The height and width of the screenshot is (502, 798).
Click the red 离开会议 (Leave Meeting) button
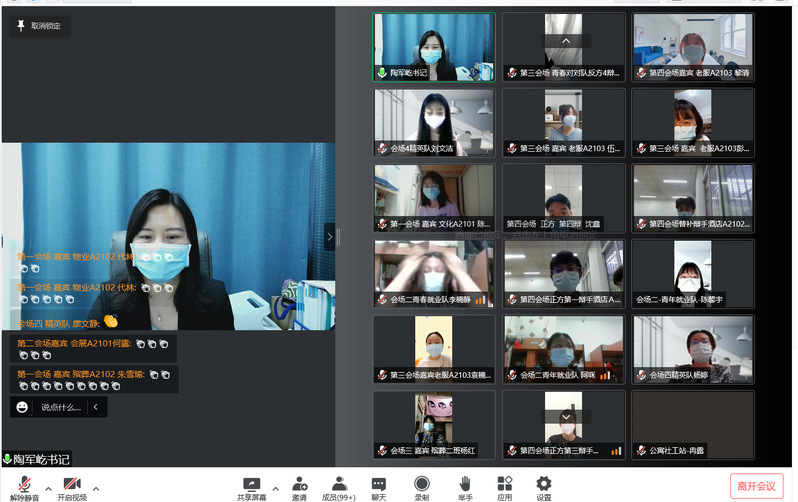tap(756, 486)
